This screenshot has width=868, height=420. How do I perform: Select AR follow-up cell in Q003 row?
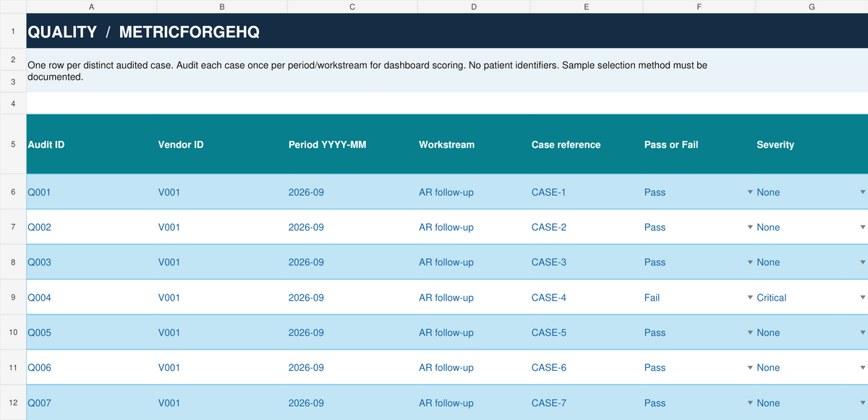coord(474,262)
